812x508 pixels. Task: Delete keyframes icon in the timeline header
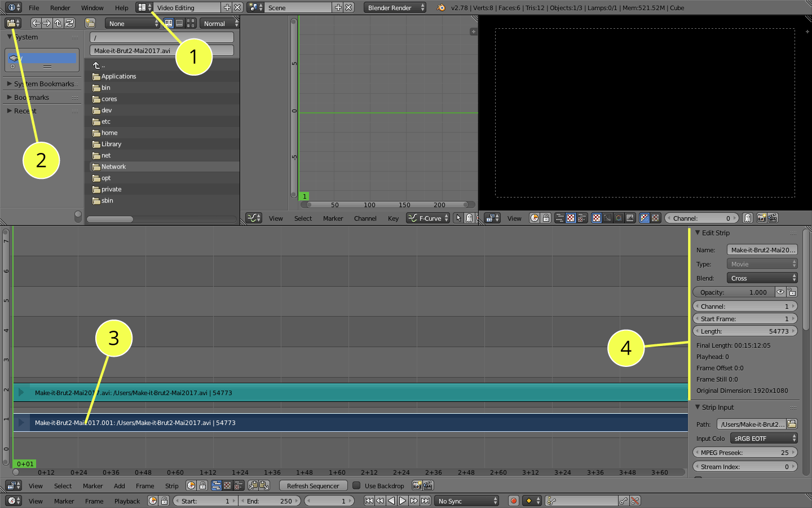[635, 501]
